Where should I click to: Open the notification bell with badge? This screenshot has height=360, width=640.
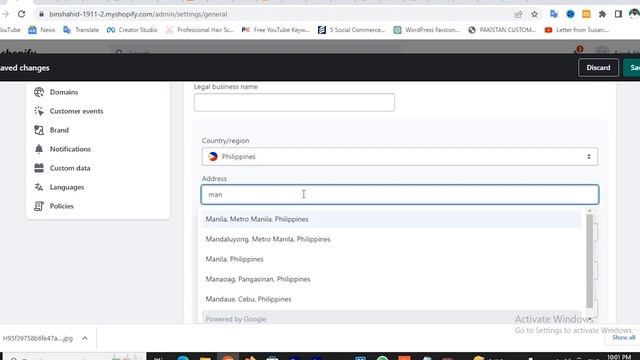coord(578,50)
